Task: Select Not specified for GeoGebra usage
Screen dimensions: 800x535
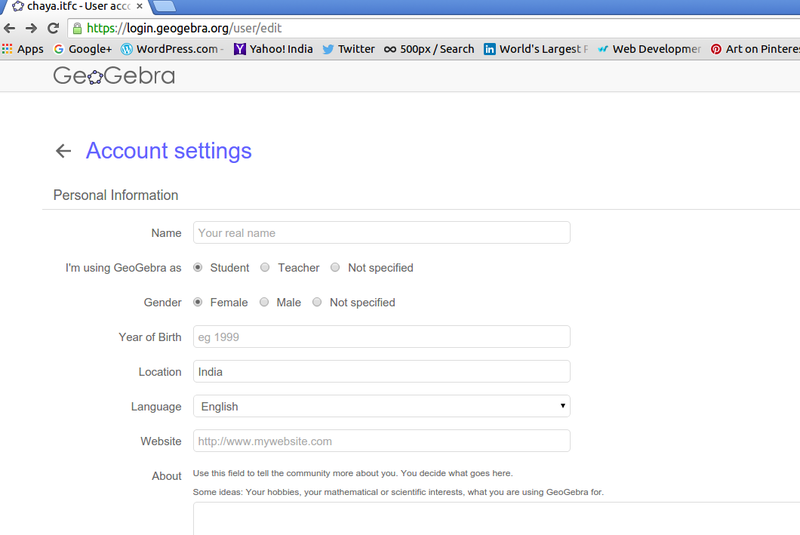Action: pyautogui.click(x=335, y=267)
